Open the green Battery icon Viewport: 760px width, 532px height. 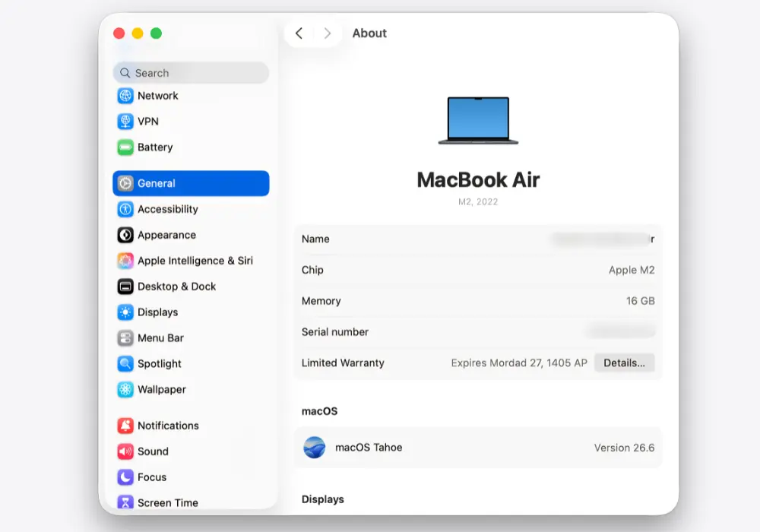pos(125,147)
